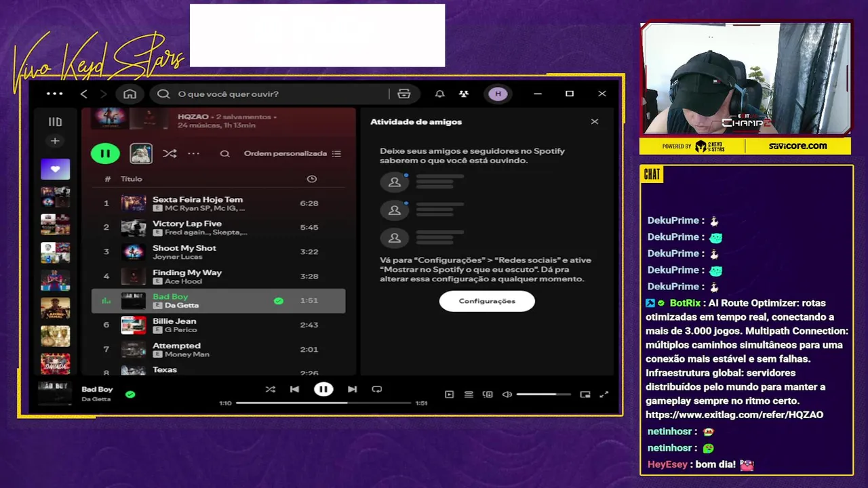Toggle repeat mode
Image resolution: width=868 pixels, height=488 pixels.
(x=377, y=390)
